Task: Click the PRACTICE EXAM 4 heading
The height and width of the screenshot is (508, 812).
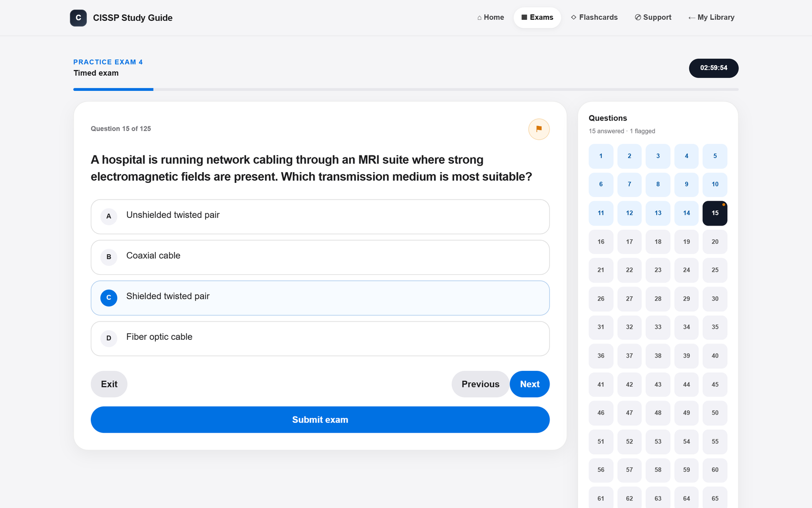Action: point(108,62)
